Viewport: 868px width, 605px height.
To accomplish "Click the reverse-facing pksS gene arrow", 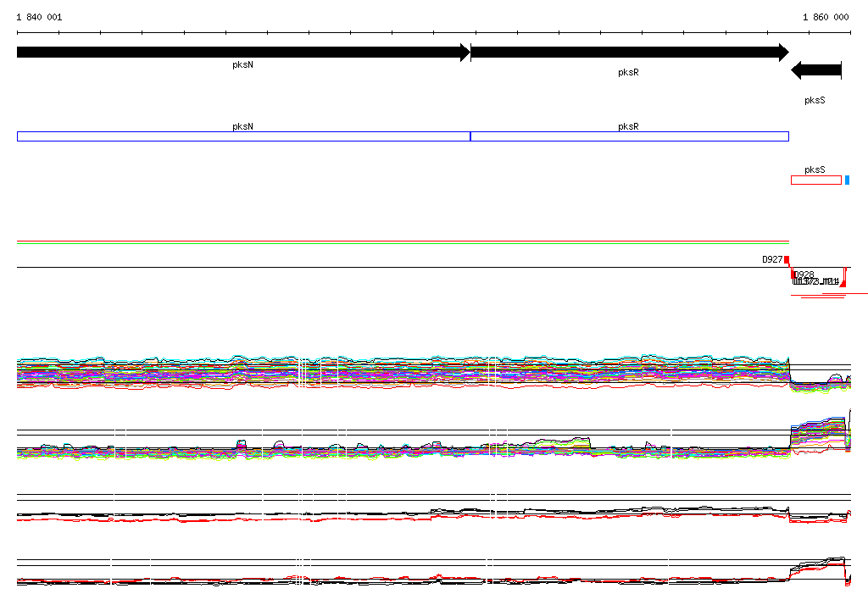I will (815, 70).
